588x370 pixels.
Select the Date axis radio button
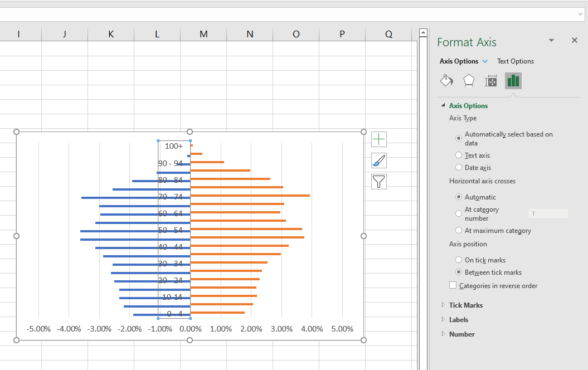point(458,167)
